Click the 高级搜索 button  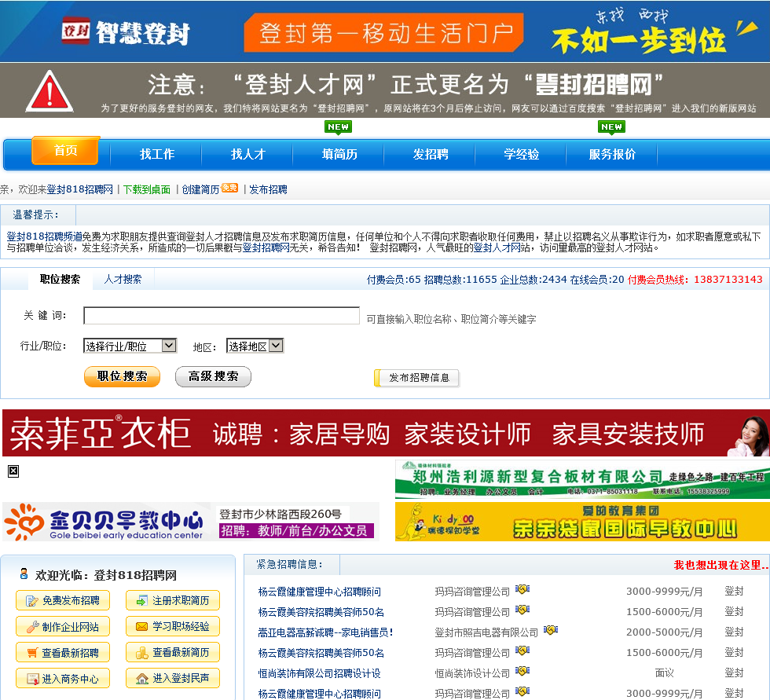pos(213,376)
